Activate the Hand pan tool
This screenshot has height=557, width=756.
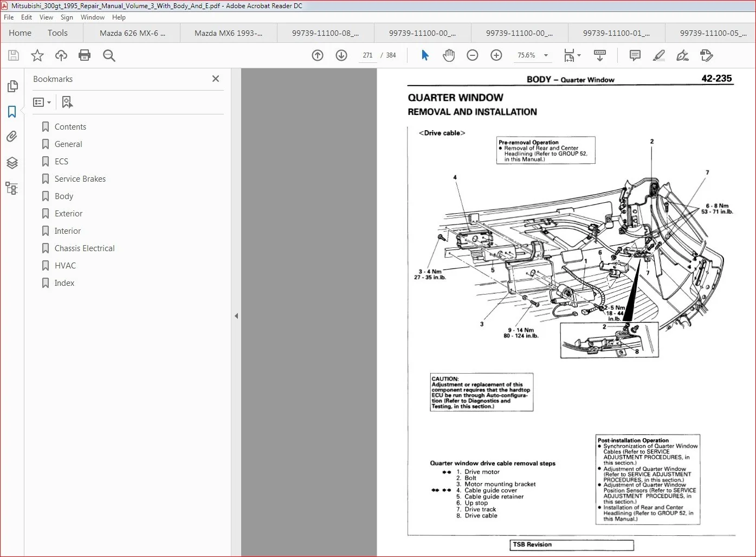(x=449, y=55)
